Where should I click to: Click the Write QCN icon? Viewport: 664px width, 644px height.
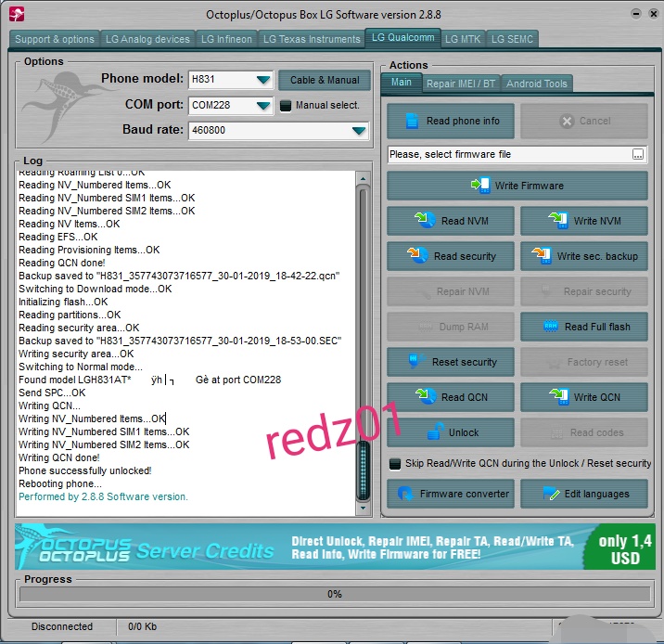559,396
